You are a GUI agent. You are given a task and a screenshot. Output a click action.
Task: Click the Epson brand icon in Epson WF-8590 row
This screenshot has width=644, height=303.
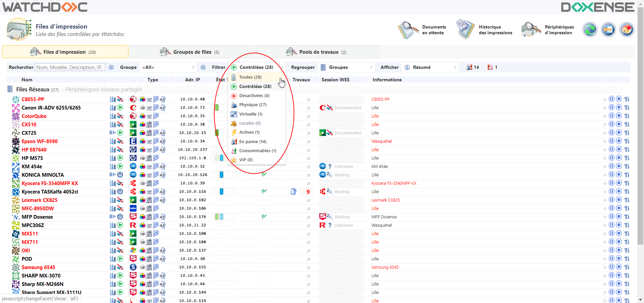click(x=133, y=141)
